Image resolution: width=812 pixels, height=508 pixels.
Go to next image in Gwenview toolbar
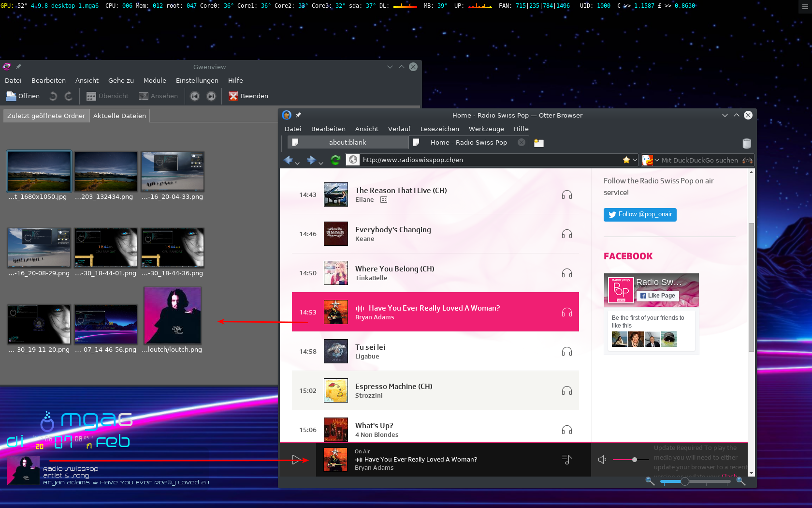click(211, 96)
